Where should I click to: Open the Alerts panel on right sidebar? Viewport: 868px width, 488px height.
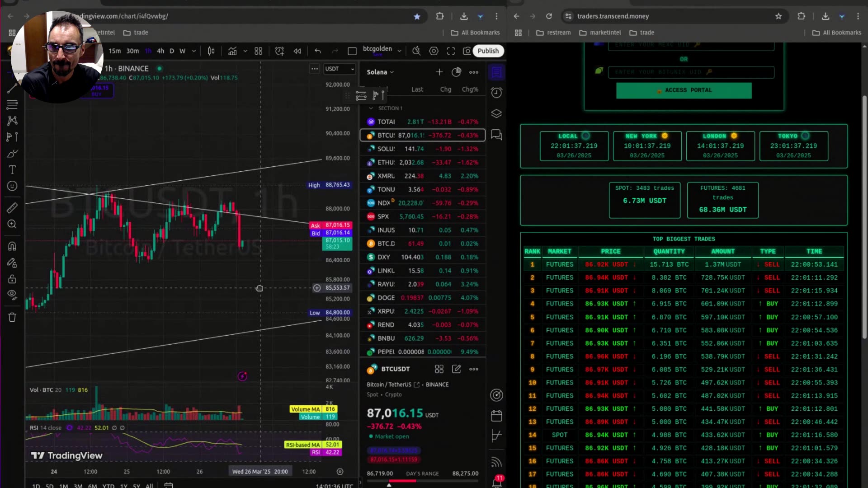click(496, 92)
